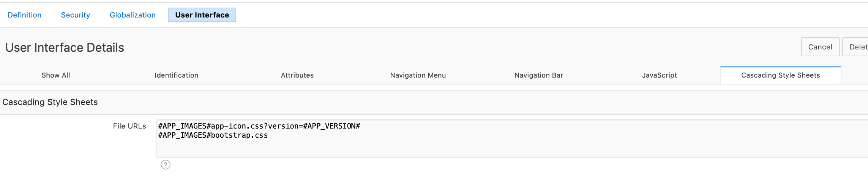Show All sections of the details
Image resolution: width=868 pixels, height=178 pixels.
[x=56, y=75]
